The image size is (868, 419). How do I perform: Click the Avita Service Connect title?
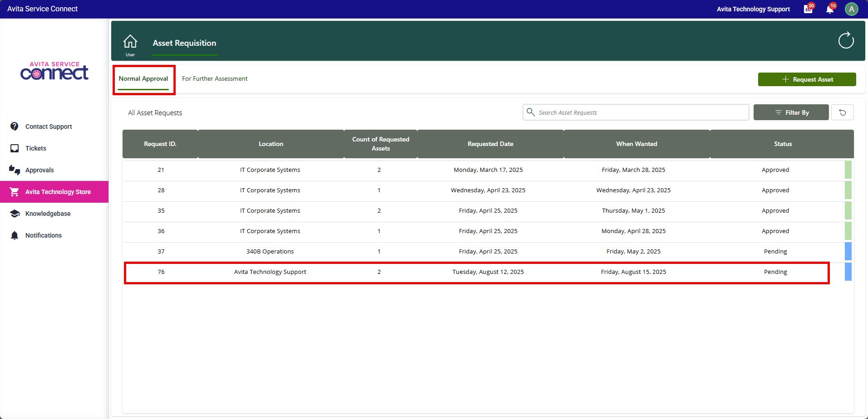[42, 9]
